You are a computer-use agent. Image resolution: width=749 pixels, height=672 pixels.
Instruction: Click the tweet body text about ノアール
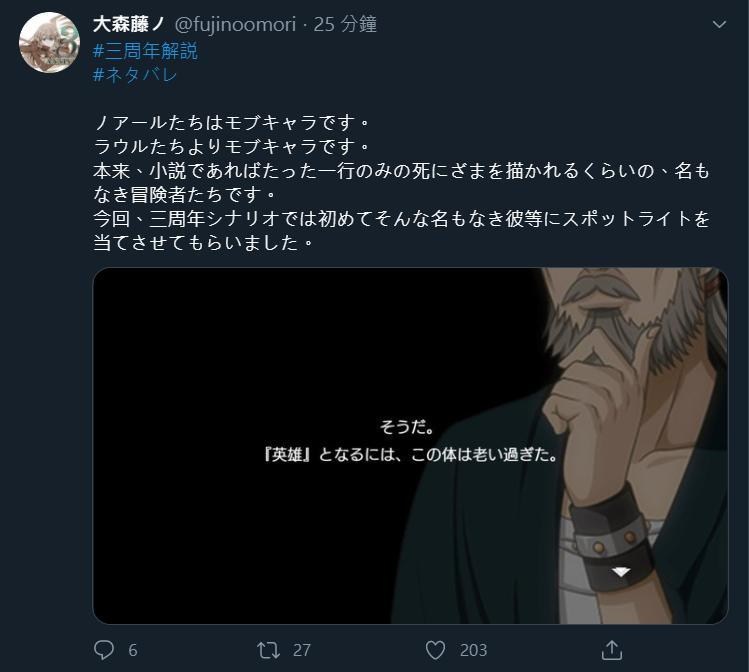[x=401, y=183]
